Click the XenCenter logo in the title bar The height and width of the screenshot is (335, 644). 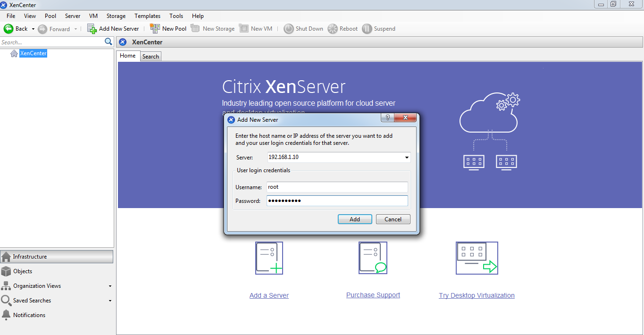coord(4,5)
